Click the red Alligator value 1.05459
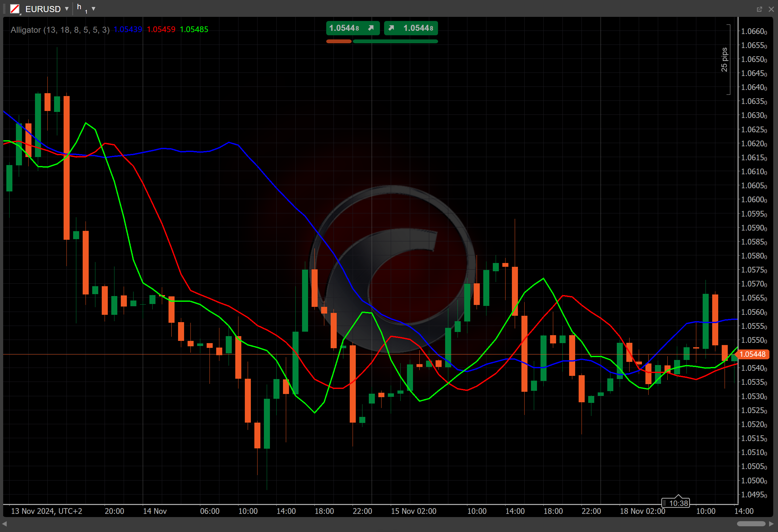 161,30
